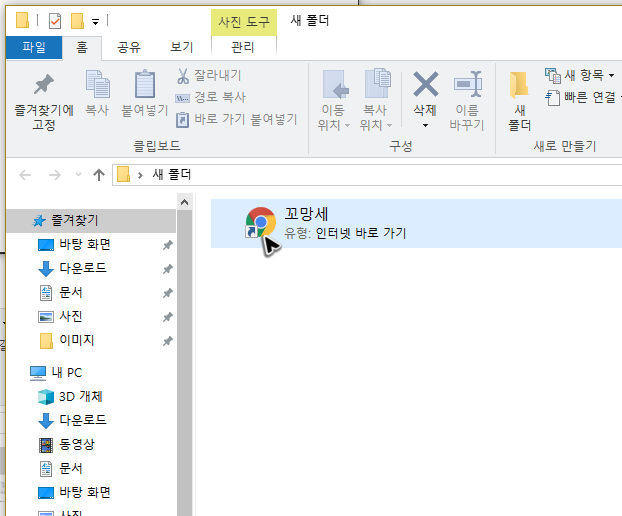Click the navigation pane scroll-up arrow
The height and width of the screenshot is (516, 622).
tap(184, 202)
